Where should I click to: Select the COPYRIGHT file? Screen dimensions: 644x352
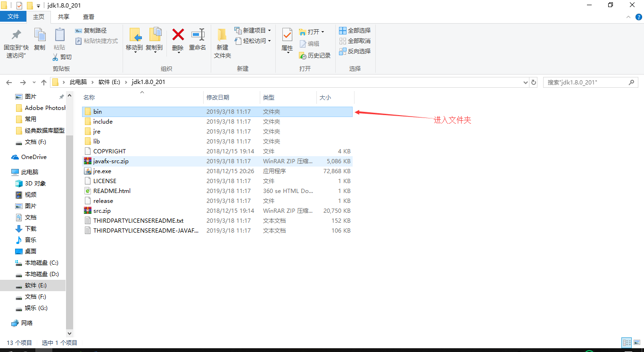pyautogui.click(x=217, y=151)
